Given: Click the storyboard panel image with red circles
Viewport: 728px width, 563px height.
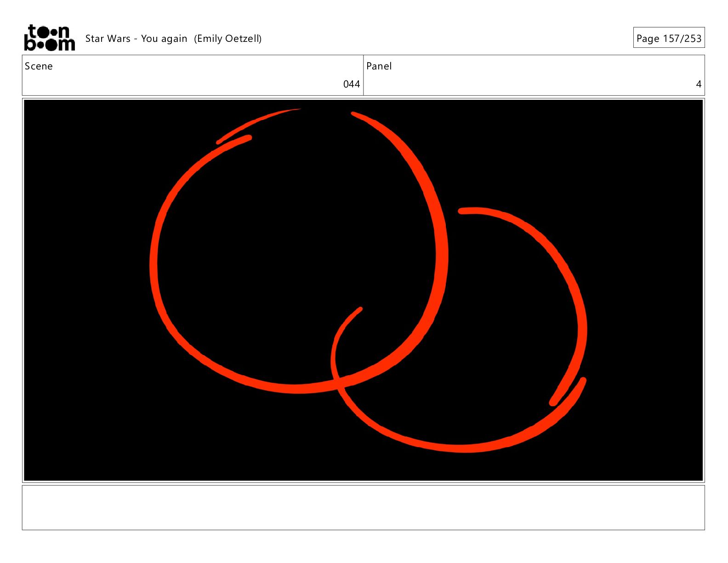Looking at the screenshot, I should click(x=364, y=290).
